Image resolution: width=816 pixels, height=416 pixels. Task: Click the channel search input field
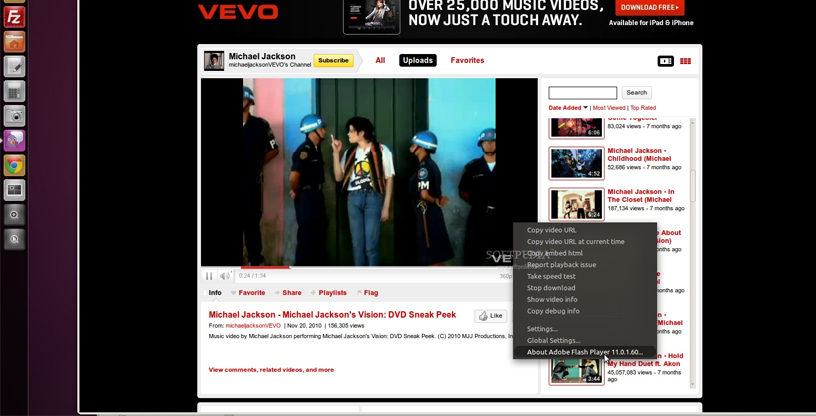(582, 93)
